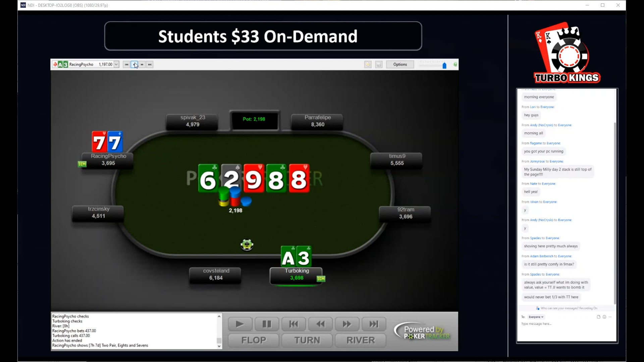The width and height of the screenshot is (644, 362).
Task: Click the notes icon beside Options button
Action: point(379,64)
